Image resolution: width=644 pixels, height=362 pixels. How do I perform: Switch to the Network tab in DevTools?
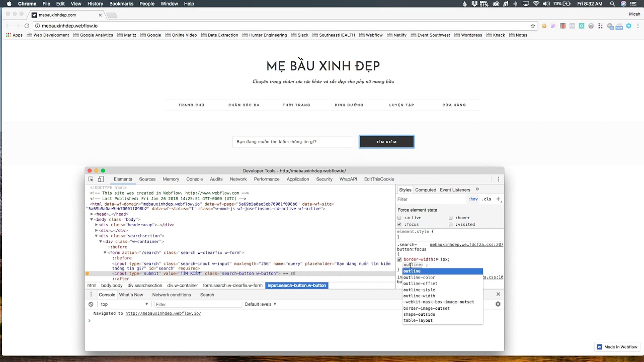point(238,179)
